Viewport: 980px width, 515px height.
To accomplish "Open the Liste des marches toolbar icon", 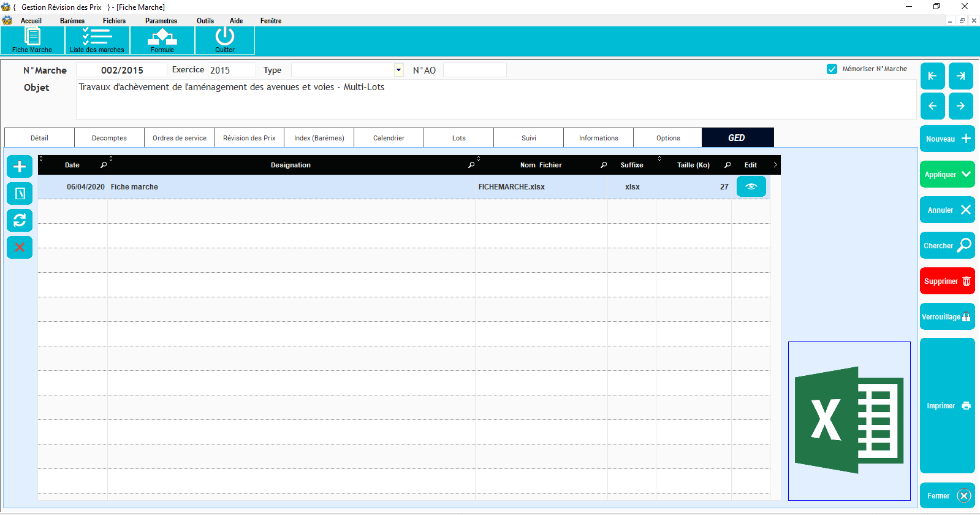I will [x=97, y=40].
